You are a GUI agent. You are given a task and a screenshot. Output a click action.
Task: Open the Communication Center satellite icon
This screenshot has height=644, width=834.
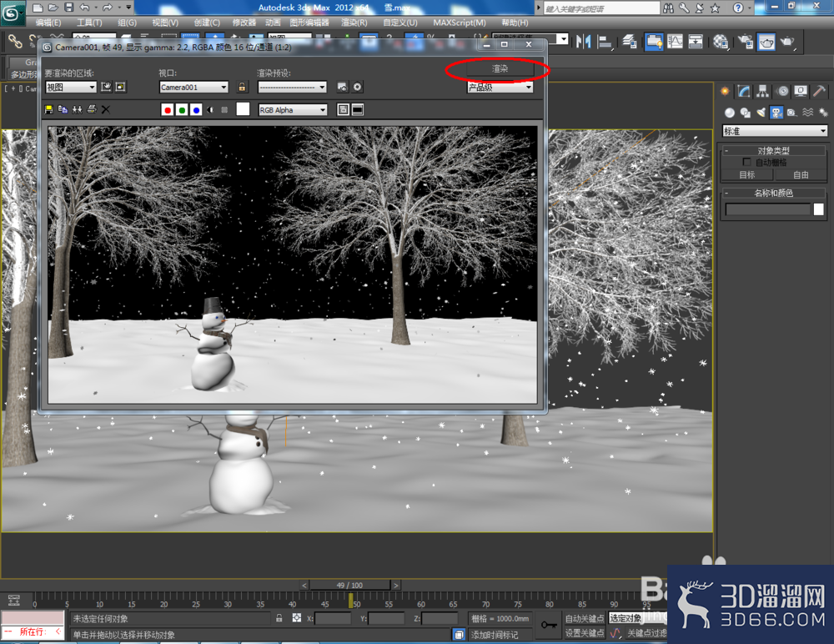[x=700, y=8]
